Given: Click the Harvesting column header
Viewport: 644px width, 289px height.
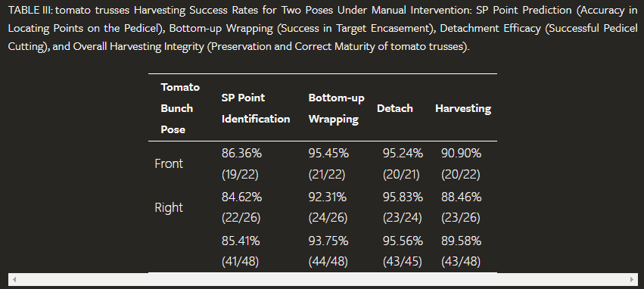Looking at the screenshot, I should [x=463, y=108].
